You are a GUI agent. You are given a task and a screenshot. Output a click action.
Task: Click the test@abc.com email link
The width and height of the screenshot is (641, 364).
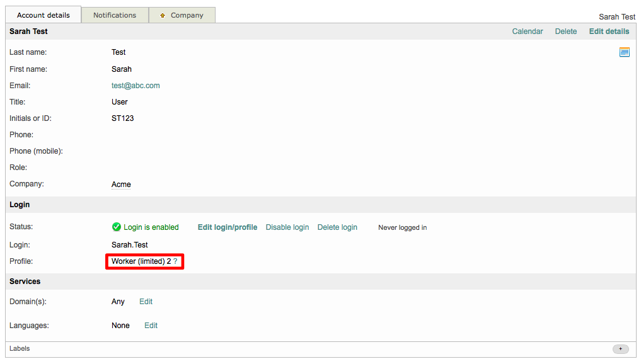pyautogui.click(x=136, y=86)
